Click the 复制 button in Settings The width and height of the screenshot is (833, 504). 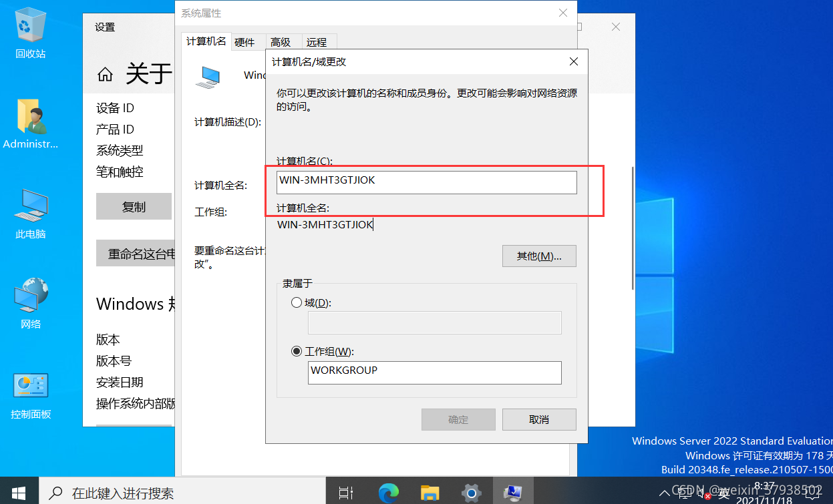(134, 206)
